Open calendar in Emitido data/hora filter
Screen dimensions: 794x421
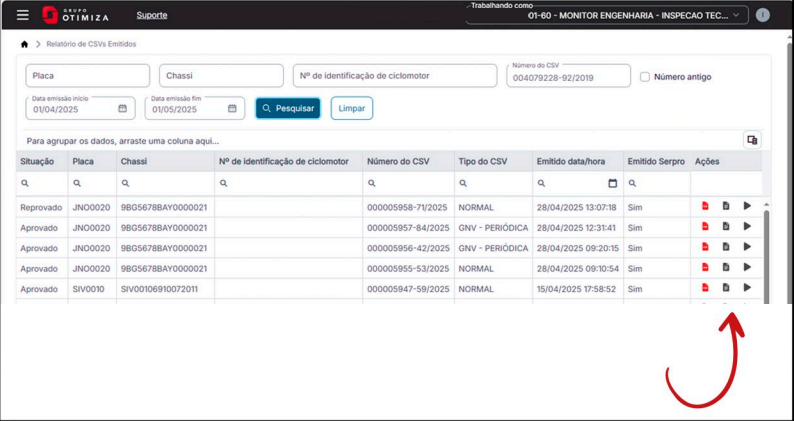613,183
